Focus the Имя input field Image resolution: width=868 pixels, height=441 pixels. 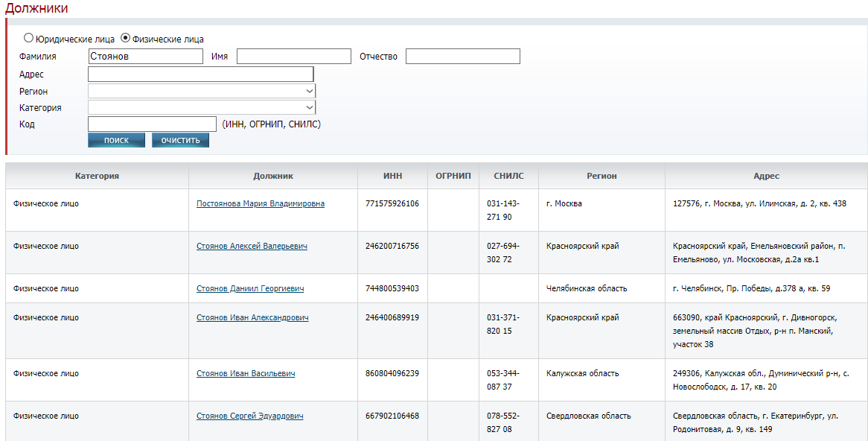tap(293, 57)
